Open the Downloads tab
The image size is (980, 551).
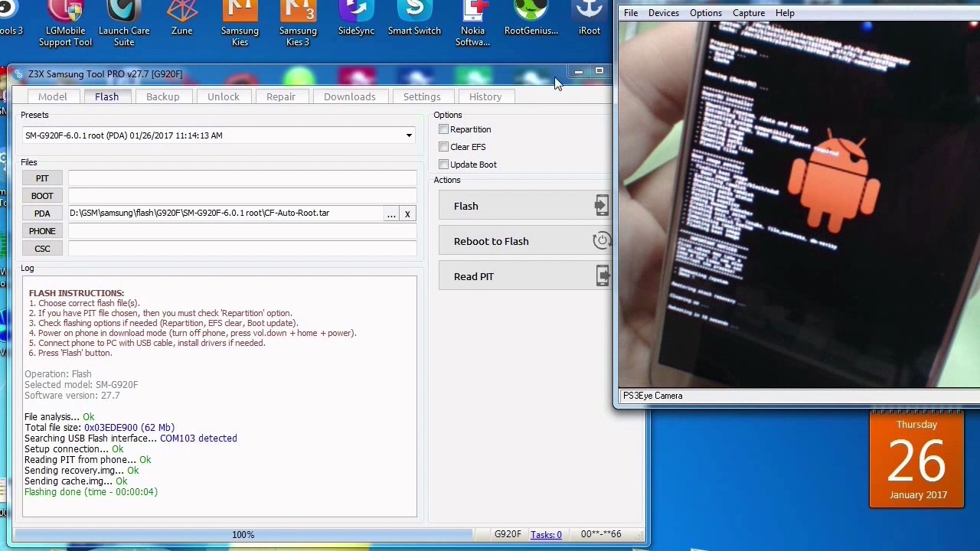click(x=349, y=96)
